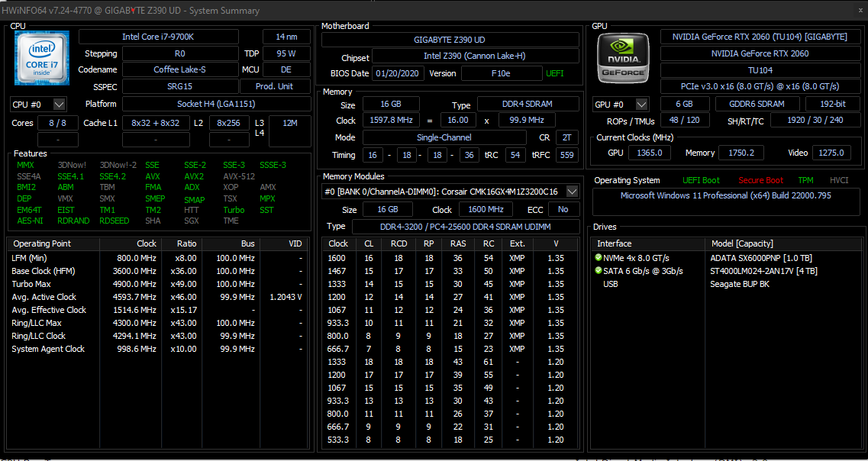The width and height of the screenshot is (868, 461).
Task: Click the Single-Channel mode field
Action: click(x=444, y=137)
